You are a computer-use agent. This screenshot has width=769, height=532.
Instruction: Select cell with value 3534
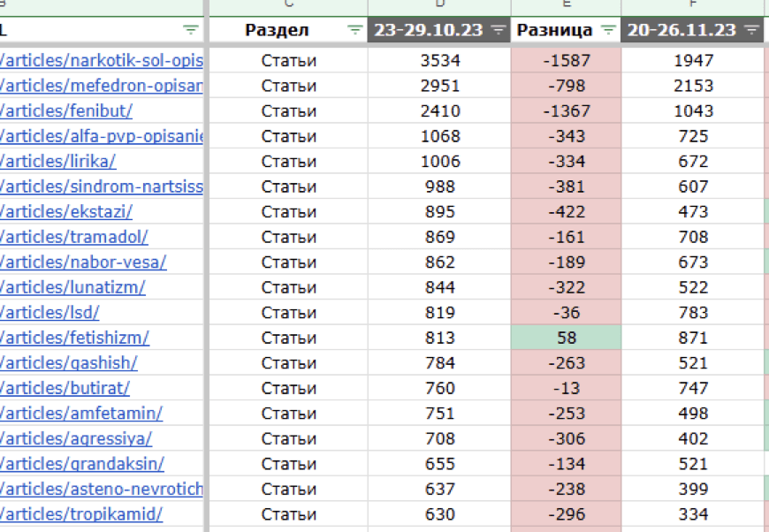tap(439, 61)
